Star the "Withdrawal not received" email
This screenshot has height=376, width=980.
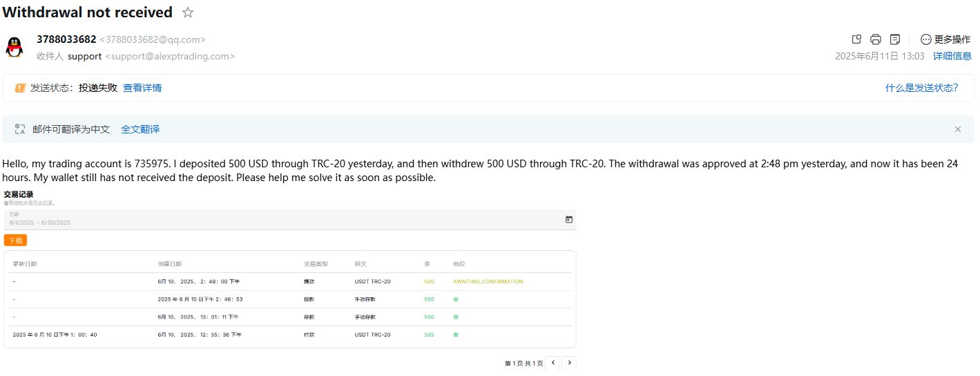coord(188,12)
